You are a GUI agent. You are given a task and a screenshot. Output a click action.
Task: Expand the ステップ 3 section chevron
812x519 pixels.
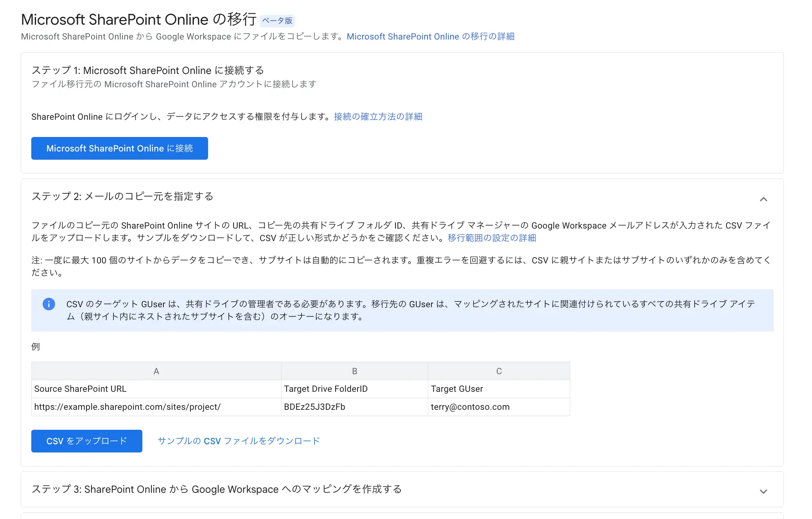[x=763, y=492]
